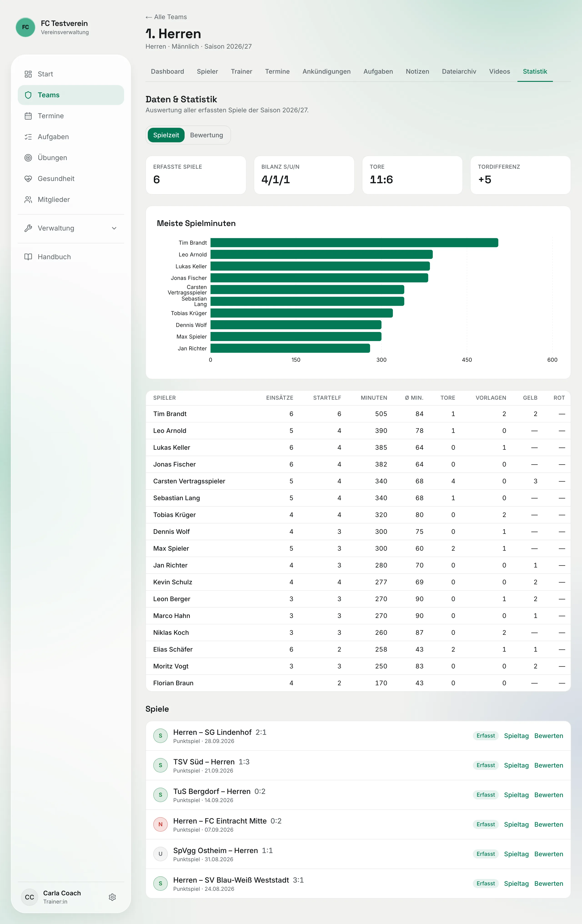The height and width of the screenshot is (924, 582).
Task: Expand the Verwaltung menu chevron
Action: (x=114, y=228)
